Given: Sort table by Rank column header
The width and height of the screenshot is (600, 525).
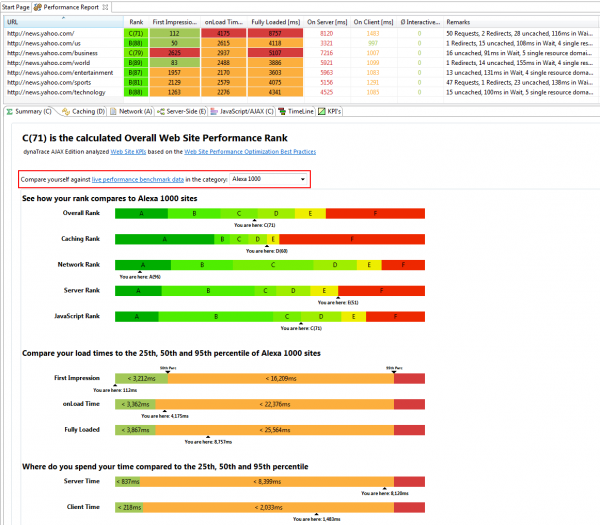Looking at the screenshot, I should (x=136, y=22).
